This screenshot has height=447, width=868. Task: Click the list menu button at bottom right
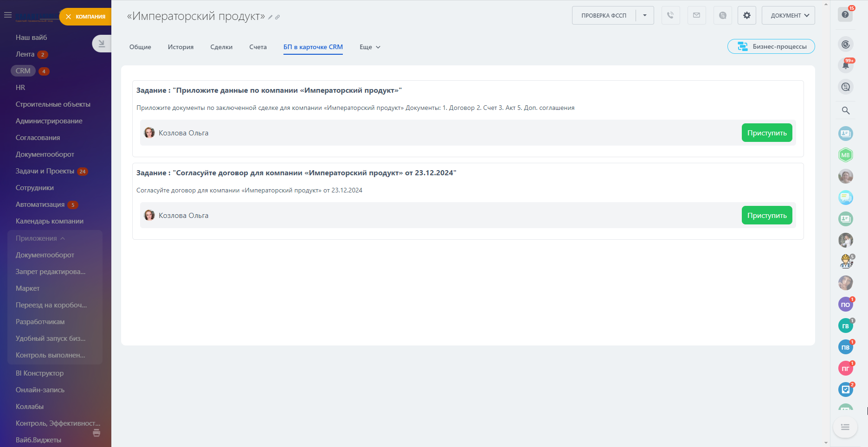pyautogui.click(x=845, y=427)
